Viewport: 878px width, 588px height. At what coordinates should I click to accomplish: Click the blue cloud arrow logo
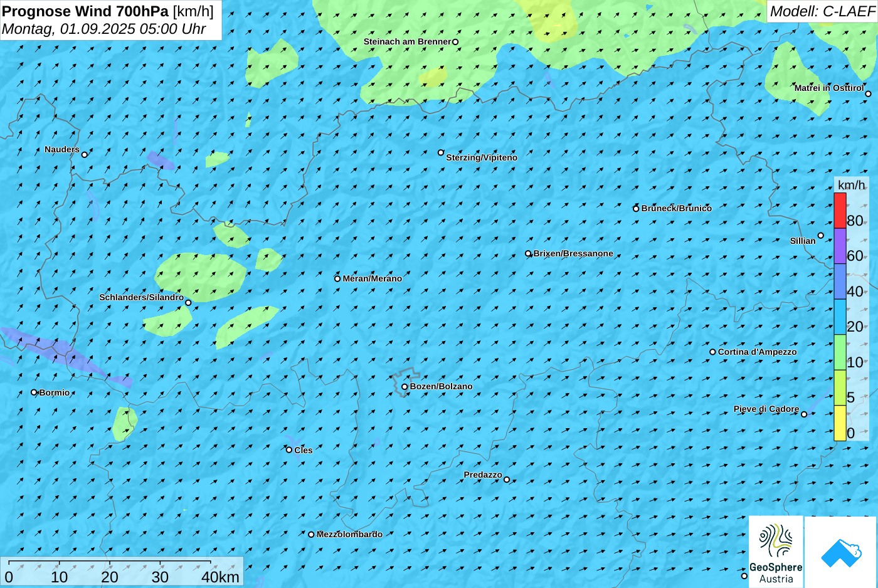[840, 552]
